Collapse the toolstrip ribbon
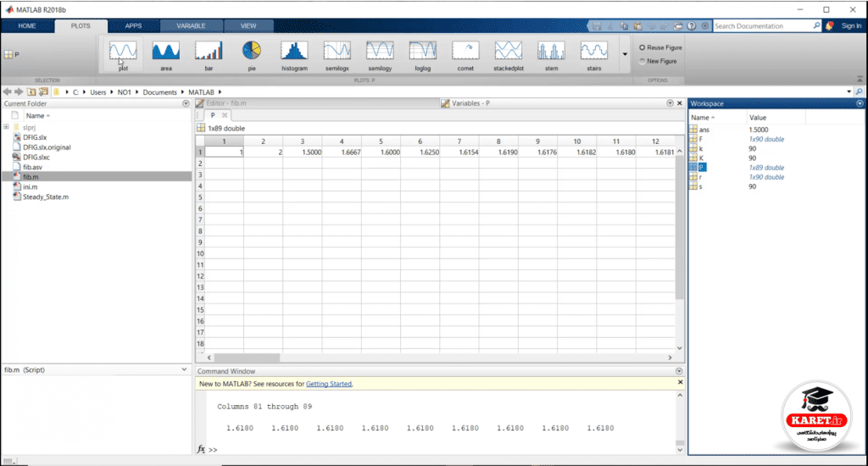 [x=860, y=80]
